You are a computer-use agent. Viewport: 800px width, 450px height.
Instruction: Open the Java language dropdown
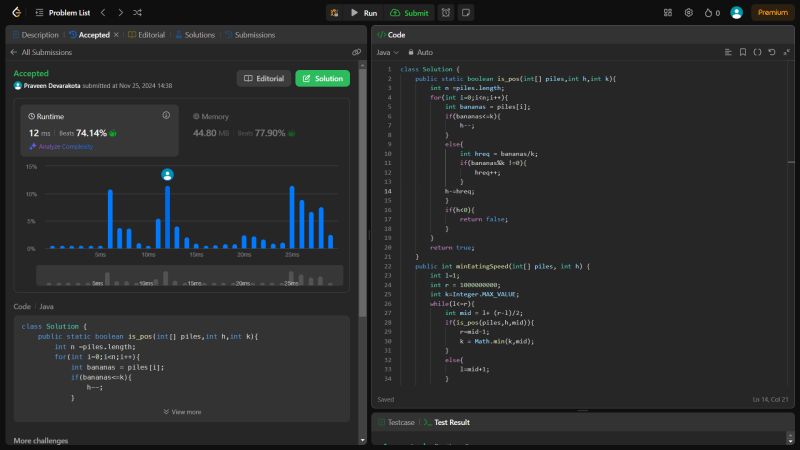tap(387, 51)
